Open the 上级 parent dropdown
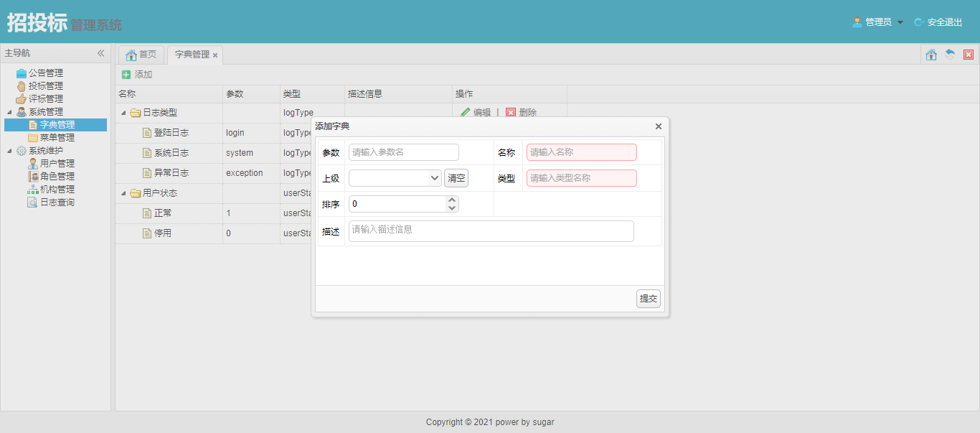Screen dimensions: 980x433 (435, 178)
